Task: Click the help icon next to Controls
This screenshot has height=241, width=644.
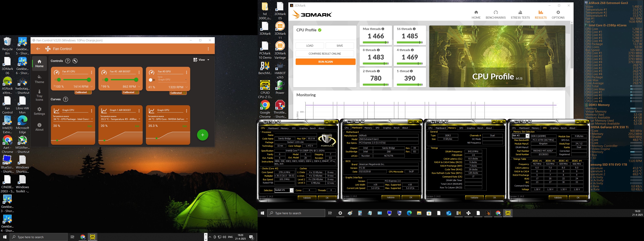Action: point(67,61)
